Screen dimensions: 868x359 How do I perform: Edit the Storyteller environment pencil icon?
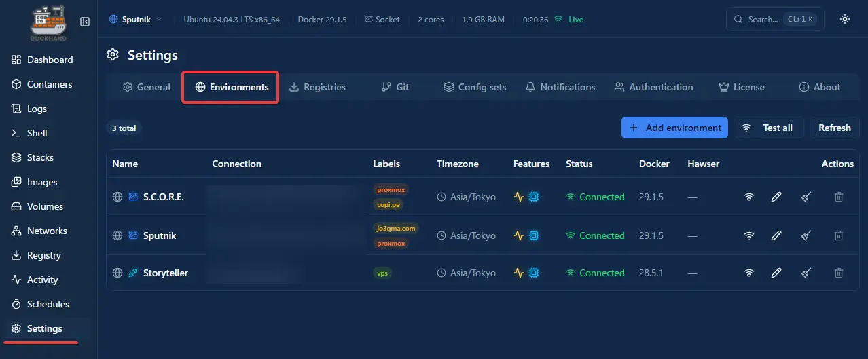coord(776,273)
